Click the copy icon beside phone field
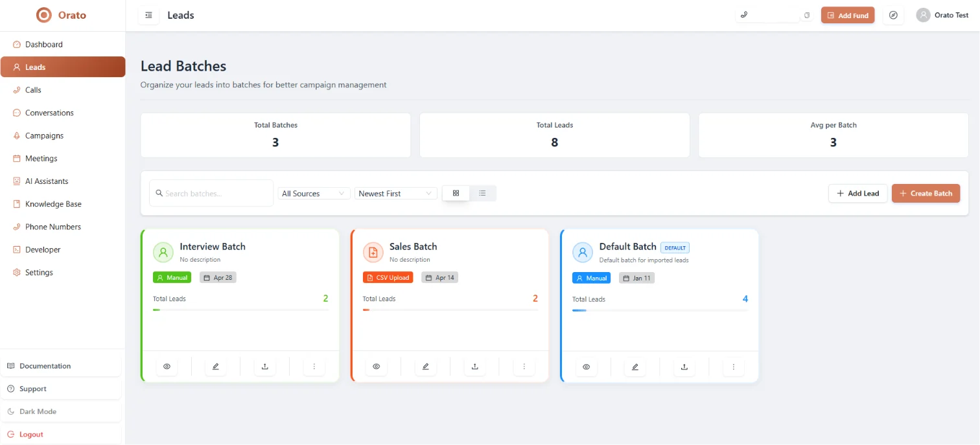 pyautogui.click(x=807, y=15)
